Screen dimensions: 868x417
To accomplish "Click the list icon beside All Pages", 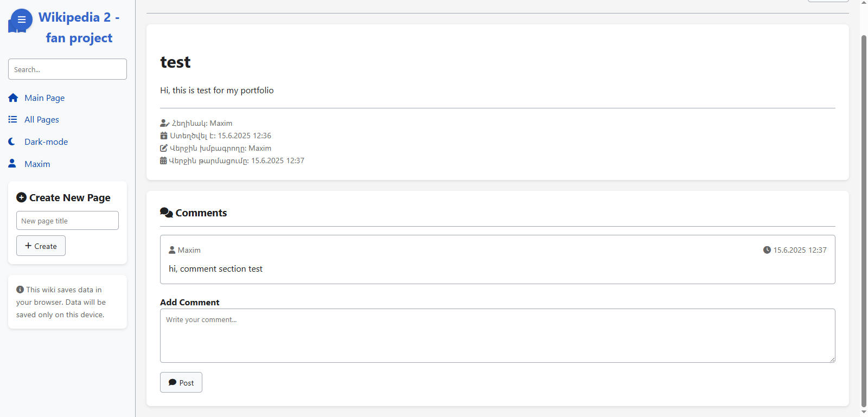I will (x=12, y=119).
